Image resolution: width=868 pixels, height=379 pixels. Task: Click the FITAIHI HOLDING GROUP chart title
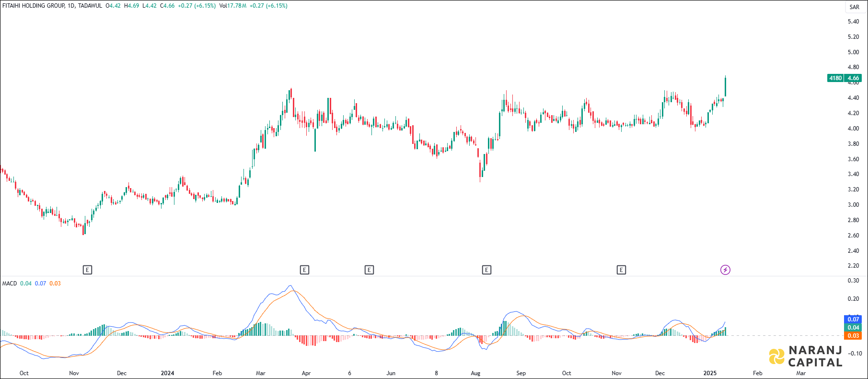point(34,6)
